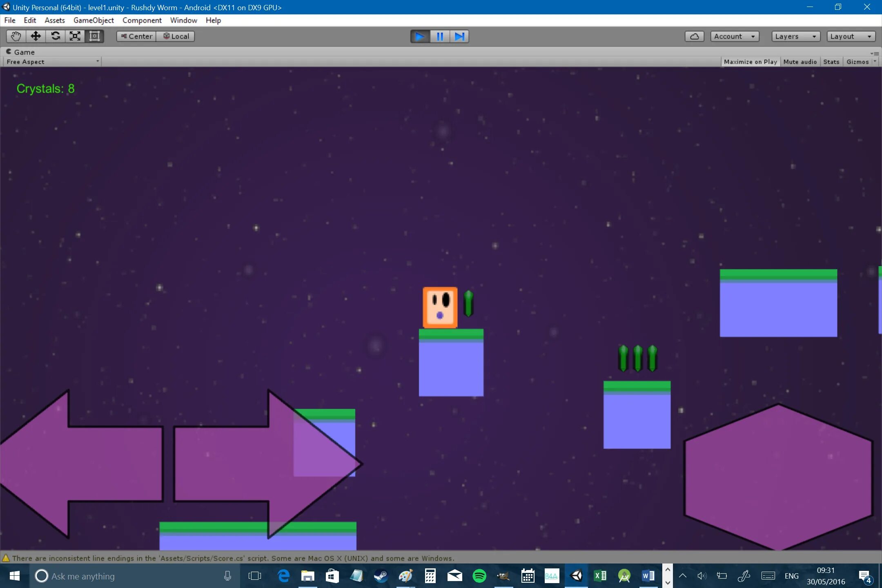Toggle Maximize on Play
The width and height of the screenshot is (882, 588).
tap(750, 62)
